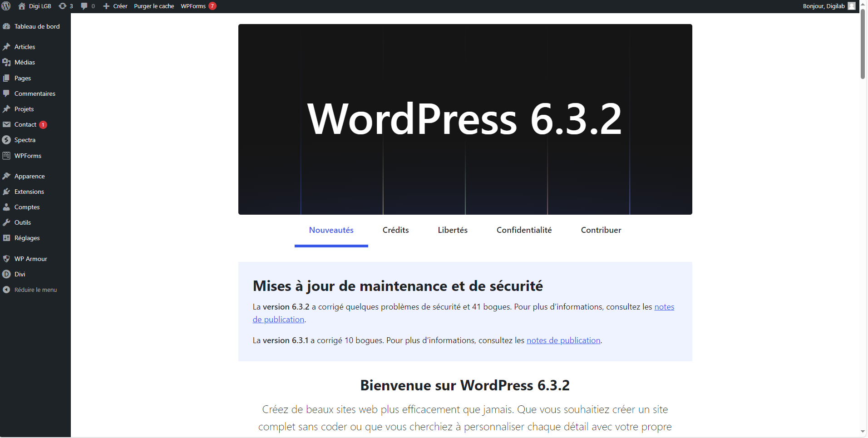Click the Digi LGB home icon

[22, 6]
